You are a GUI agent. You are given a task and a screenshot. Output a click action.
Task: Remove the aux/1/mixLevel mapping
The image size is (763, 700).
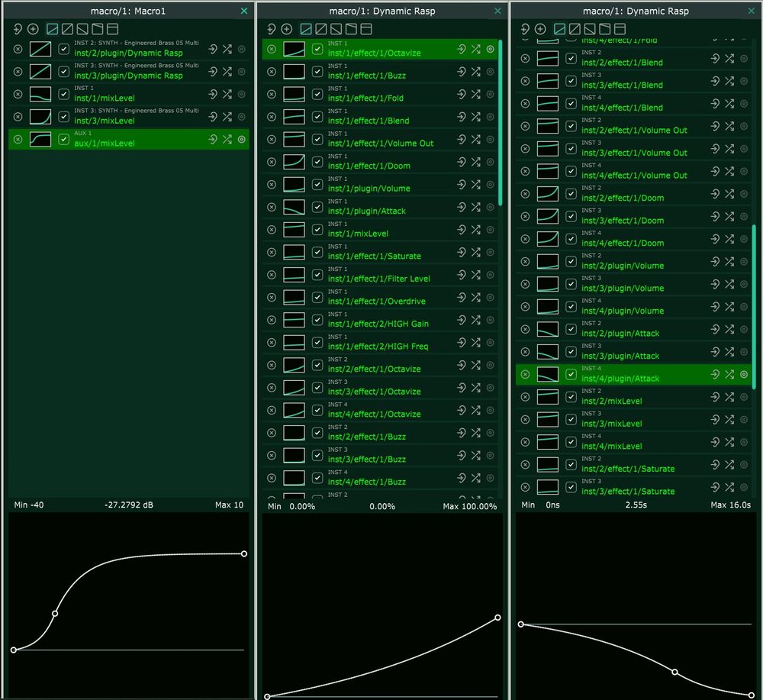coord(18,139)
